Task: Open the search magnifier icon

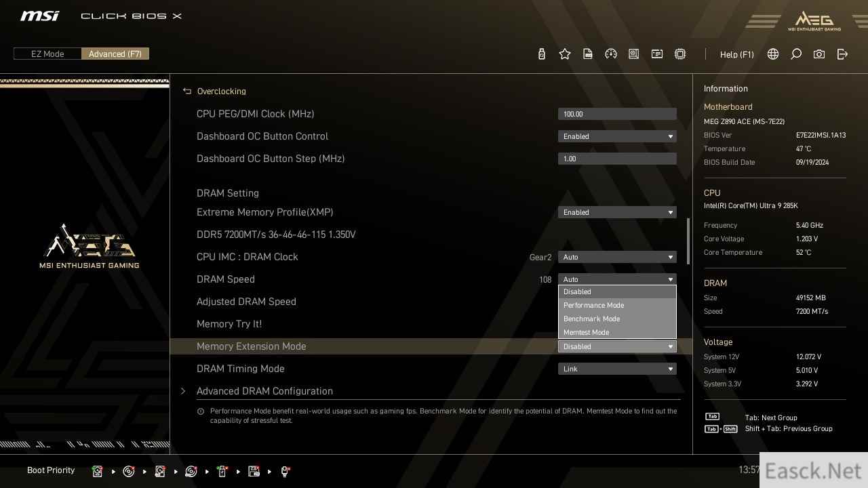Action: click(796, 54)
